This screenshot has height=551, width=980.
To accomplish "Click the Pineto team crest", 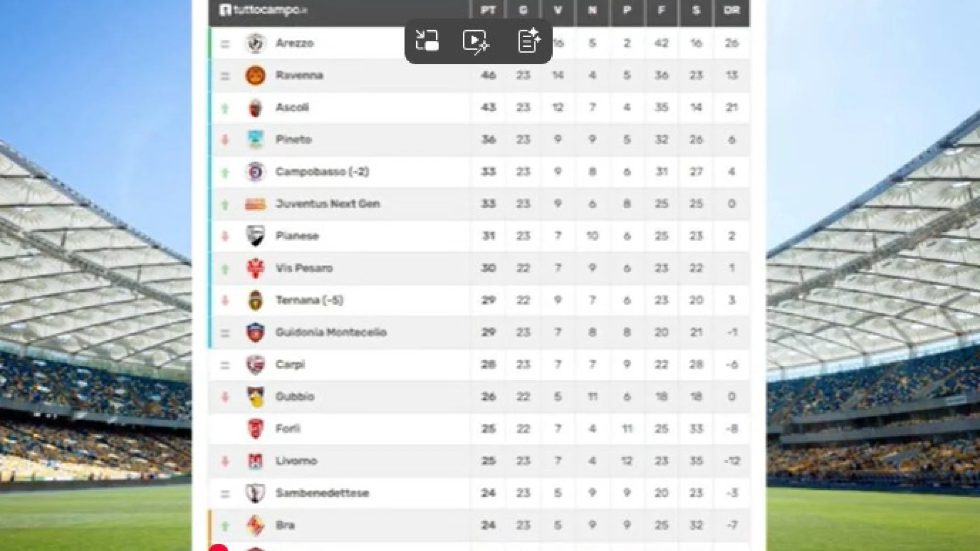I will [255, 139].
